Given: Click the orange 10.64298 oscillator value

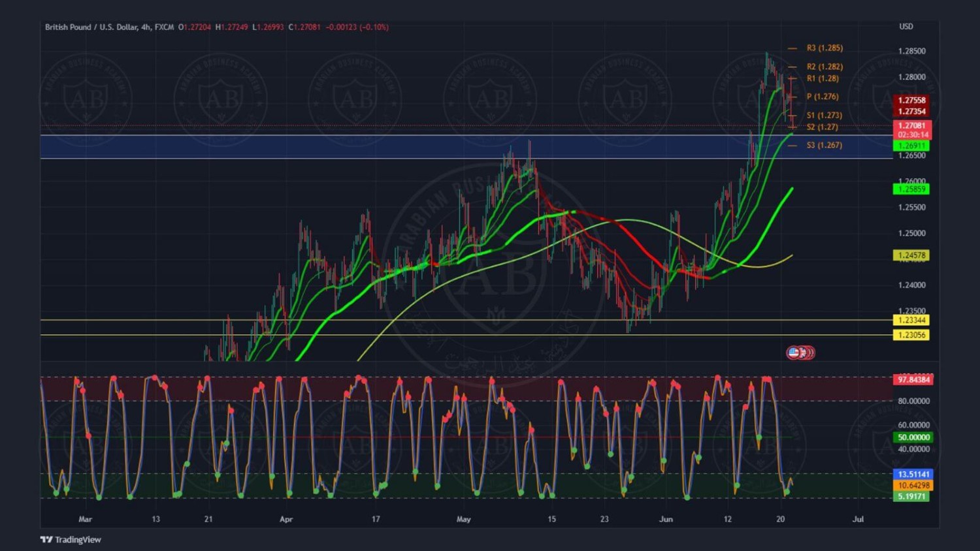Looking at the screenshot, I should pos(913,486).
